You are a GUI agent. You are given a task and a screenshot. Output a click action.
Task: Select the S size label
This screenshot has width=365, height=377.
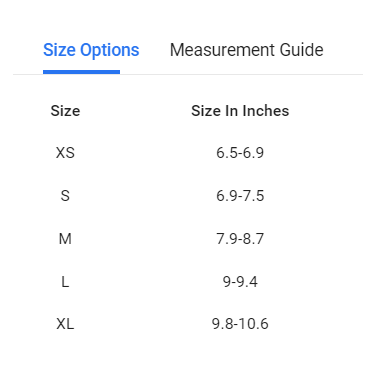point(65,196)
